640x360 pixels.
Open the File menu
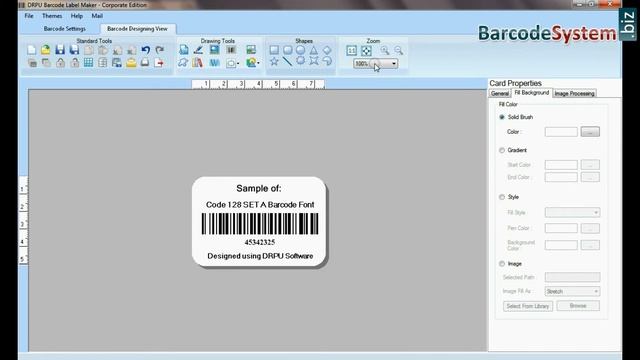pos(29,16)
